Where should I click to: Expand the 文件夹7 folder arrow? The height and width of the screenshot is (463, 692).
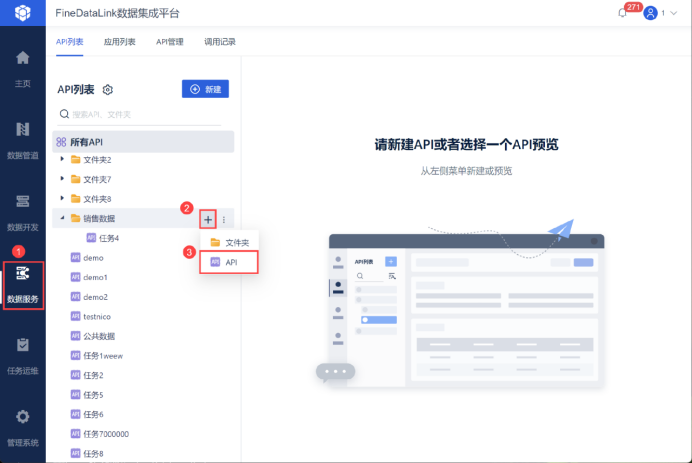click(x=62, y=178)
